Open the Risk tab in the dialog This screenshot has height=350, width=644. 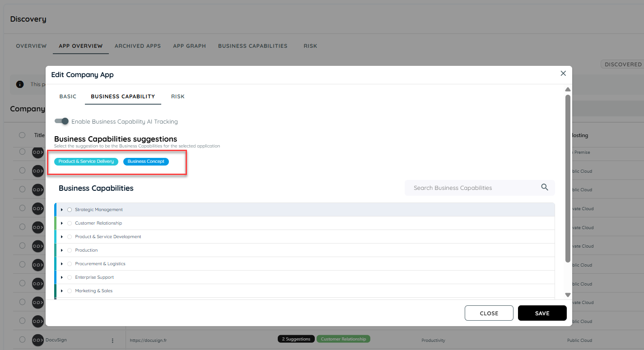[x=178, y=97]
